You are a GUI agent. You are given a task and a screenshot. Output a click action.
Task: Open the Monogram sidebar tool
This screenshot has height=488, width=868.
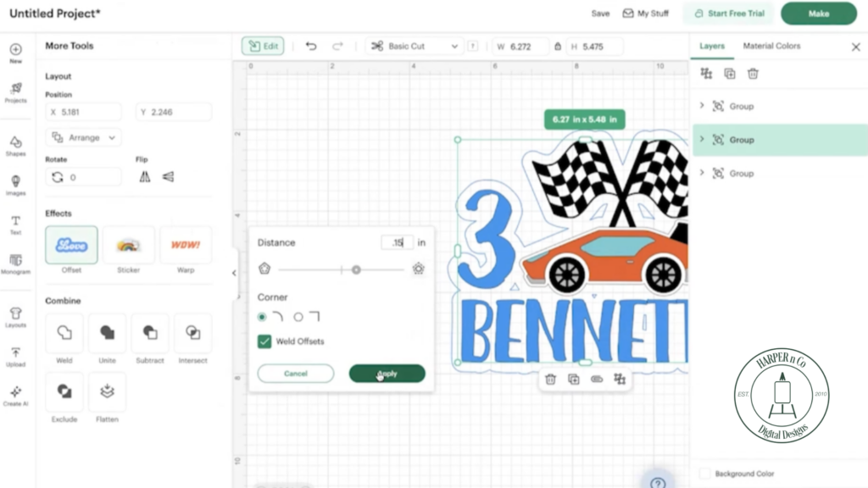click(x=15, y=263)
